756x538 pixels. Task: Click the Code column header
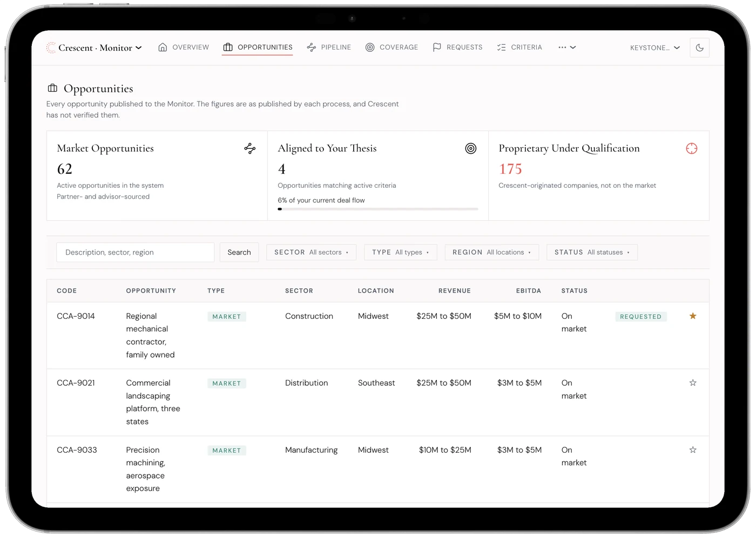(x=67, y=291)
